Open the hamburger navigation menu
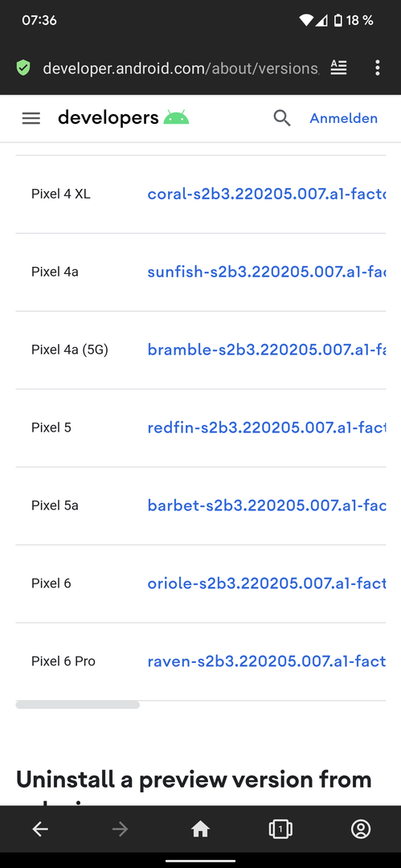This screenshot has width=401, height=868. (31, 118)
